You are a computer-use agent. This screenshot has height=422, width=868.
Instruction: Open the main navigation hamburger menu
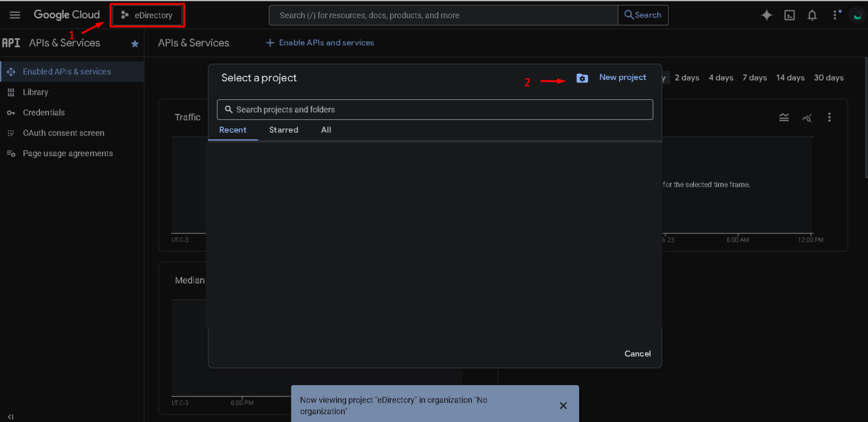pyautogui.click(x=15, y=15)
